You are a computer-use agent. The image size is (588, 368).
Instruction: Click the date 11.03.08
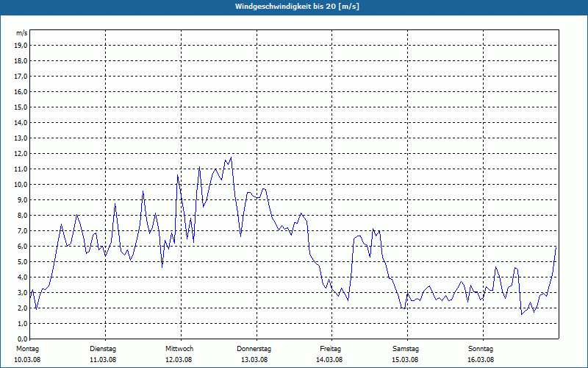103,360
